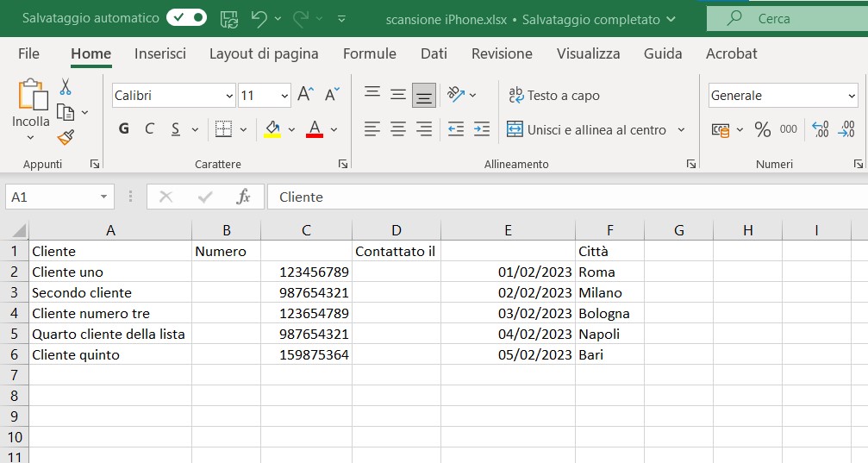Image resolution: width=868 pixels, height=463 pixels.
Task: Click the Orientation text angle icon
Action: pos(456,95)
